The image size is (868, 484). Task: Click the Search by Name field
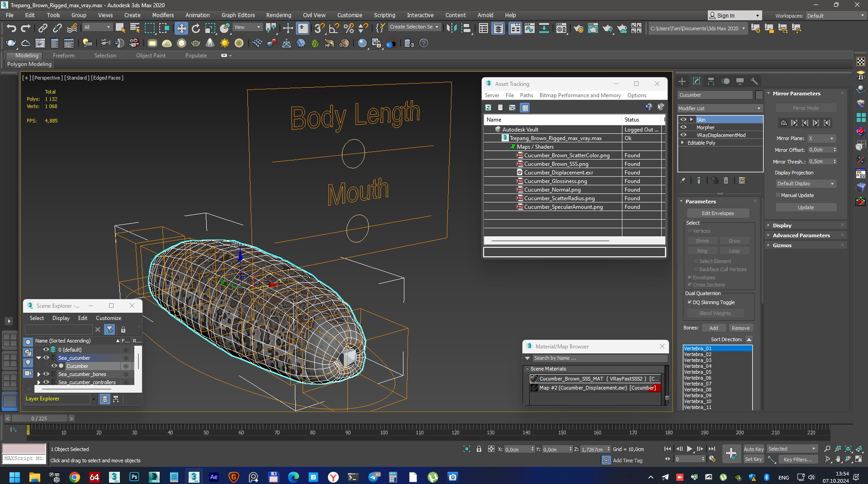pos(599,358)
